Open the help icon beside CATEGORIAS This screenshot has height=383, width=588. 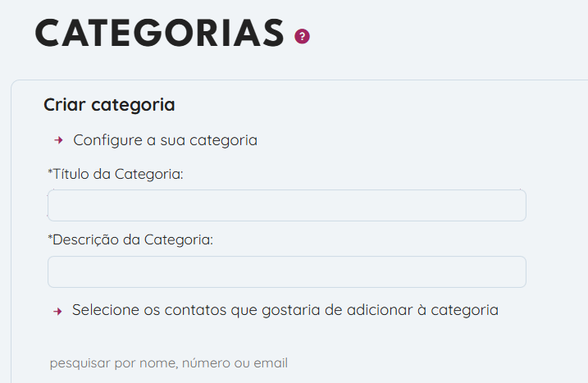[303, 36]
